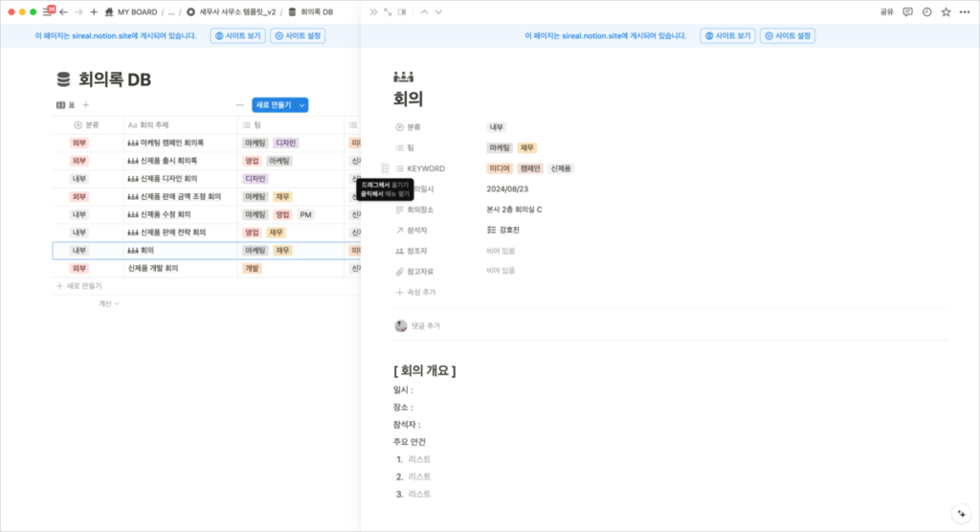This screenshot has height=532, width=980.
Task: Click the empty 참조자 field
Action: coord(501,251)
